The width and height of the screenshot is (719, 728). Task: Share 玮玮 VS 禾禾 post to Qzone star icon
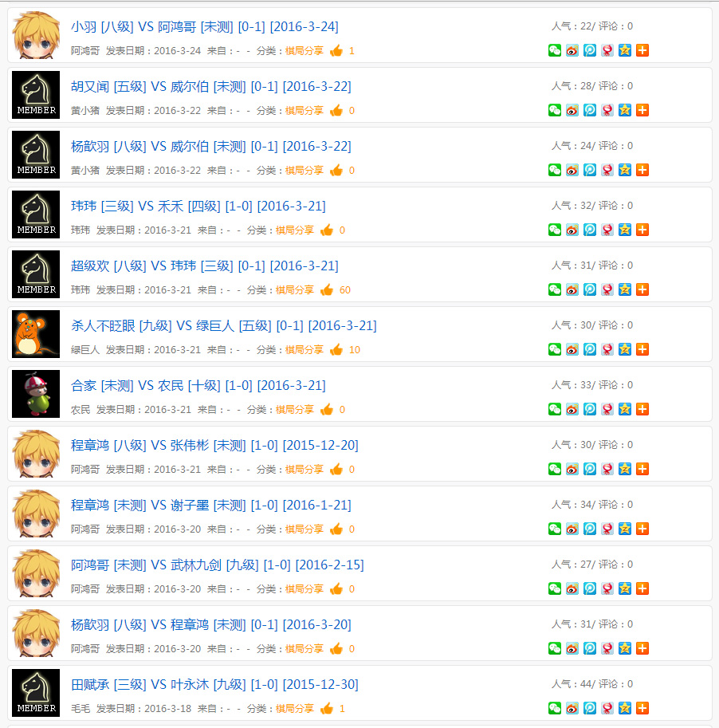click(x=625, y=230)
